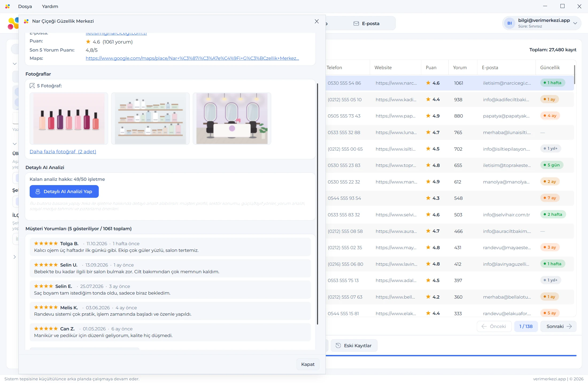The image size is (588, 383).
Task: Open Eski Kayıtlar
Action: point(354,346)
